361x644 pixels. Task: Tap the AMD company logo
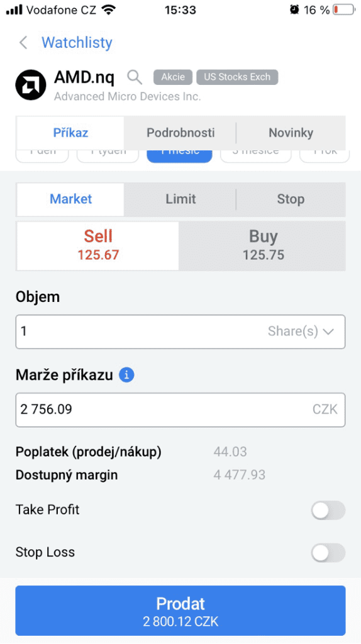pos(31,85)
